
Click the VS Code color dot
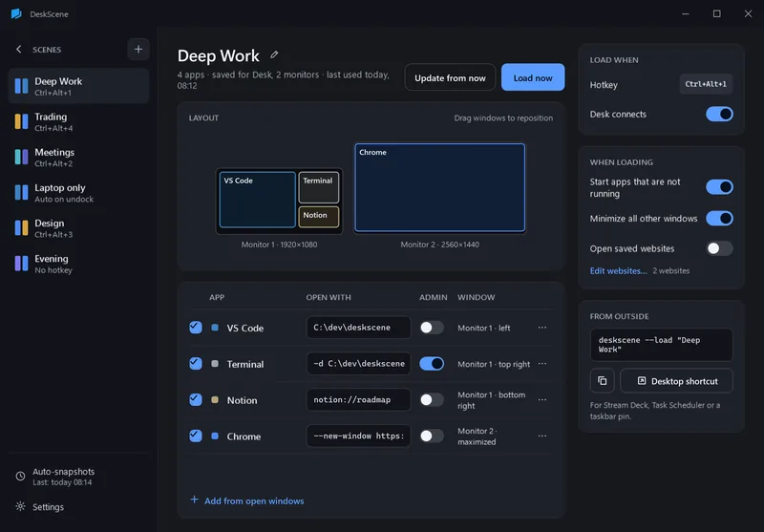[x=215, y=328]
